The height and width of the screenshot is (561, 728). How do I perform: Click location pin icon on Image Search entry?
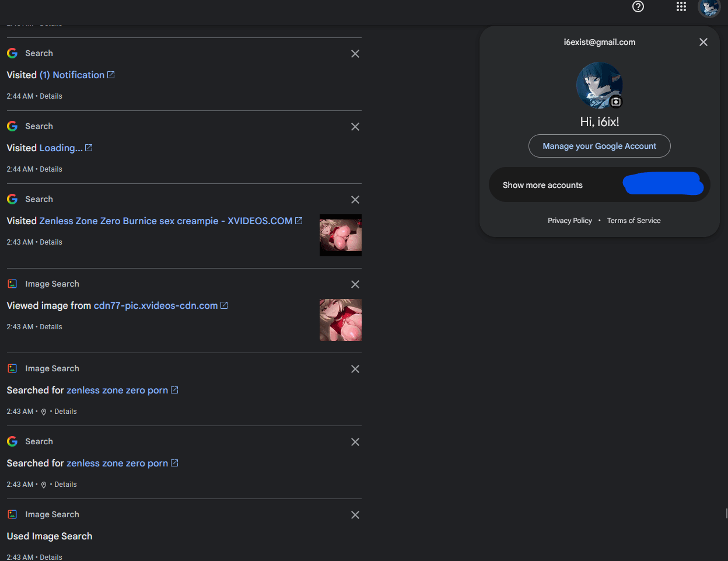coord(44,412)
